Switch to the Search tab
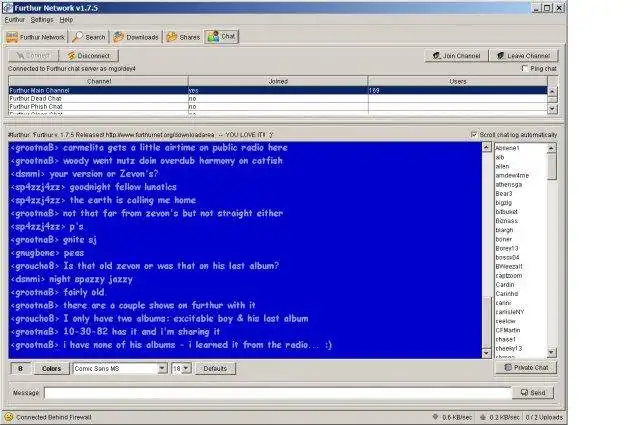This screenshot has height=425, width=640. pyautogui.click(x=89, y=37)
